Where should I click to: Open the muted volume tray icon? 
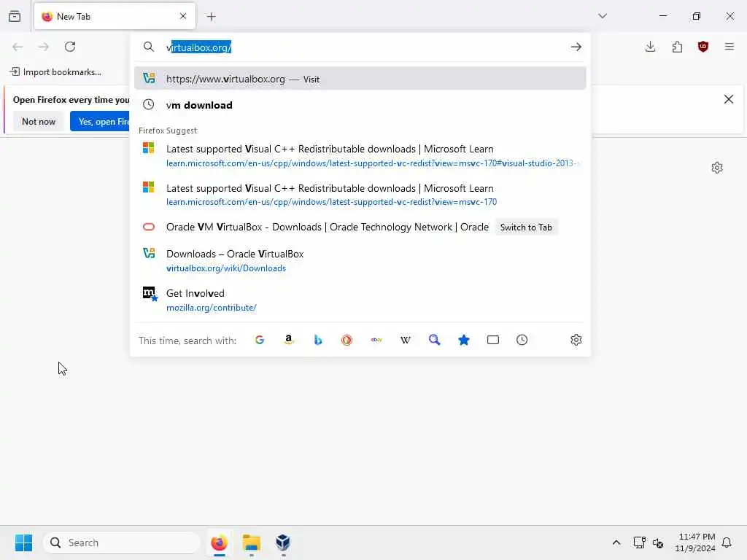[658, 542]
